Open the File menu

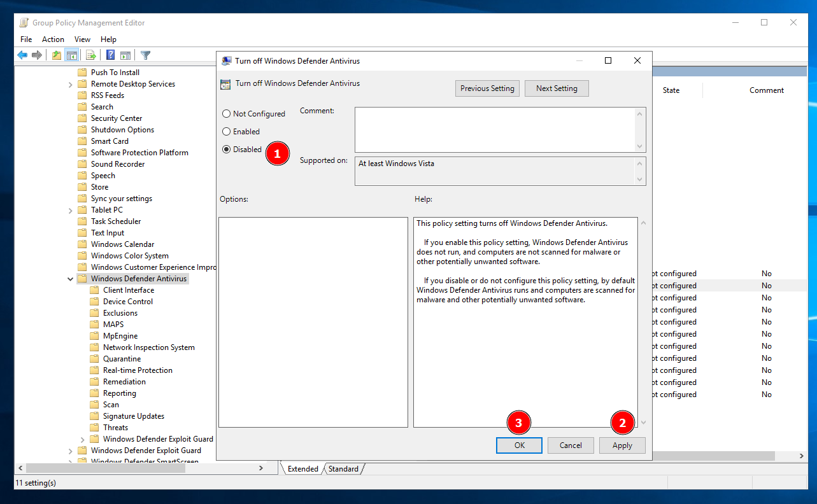(26, 39)
